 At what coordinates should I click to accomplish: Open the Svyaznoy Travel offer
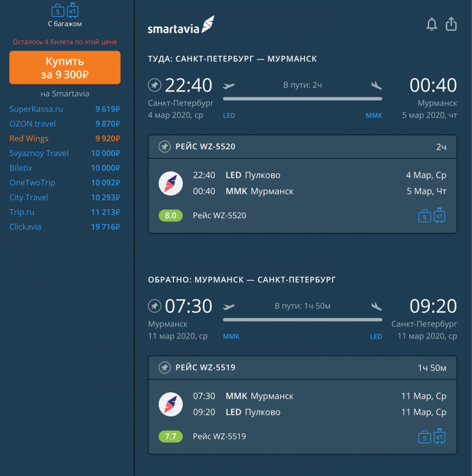tap(65, 154)
